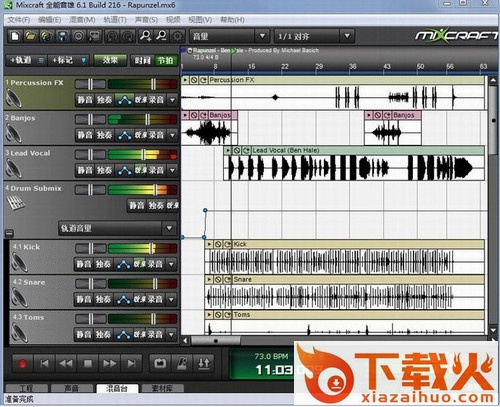Image resolution: width=500 pixels, height=407 pixels.
Task: Toggle the metronome
Action: click(x=182, y=363)
